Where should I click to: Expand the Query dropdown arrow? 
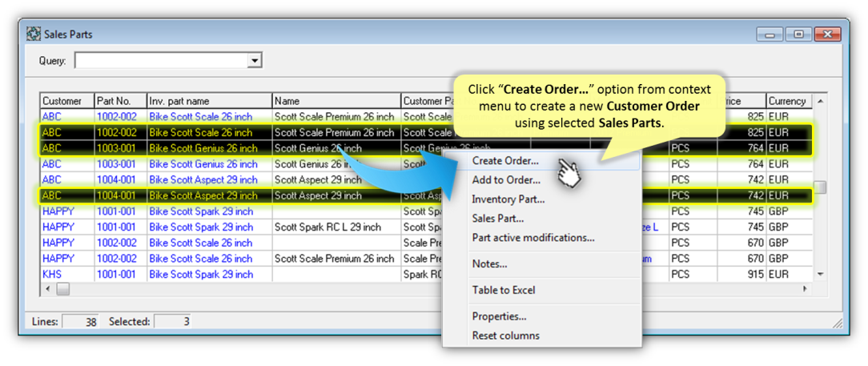(x=255, y=61)
